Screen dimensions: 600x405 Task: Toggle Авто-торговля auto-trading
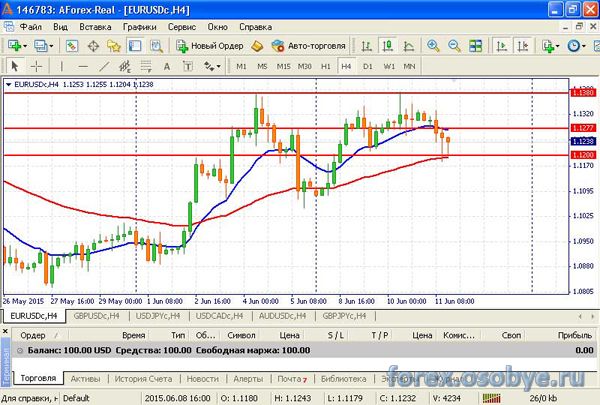point(308,46)
